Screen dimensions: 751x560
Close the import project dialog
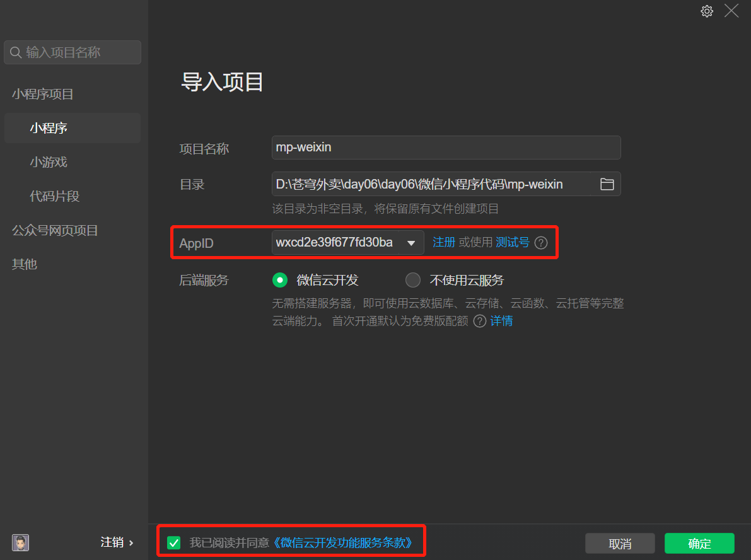tap(731, 11)
